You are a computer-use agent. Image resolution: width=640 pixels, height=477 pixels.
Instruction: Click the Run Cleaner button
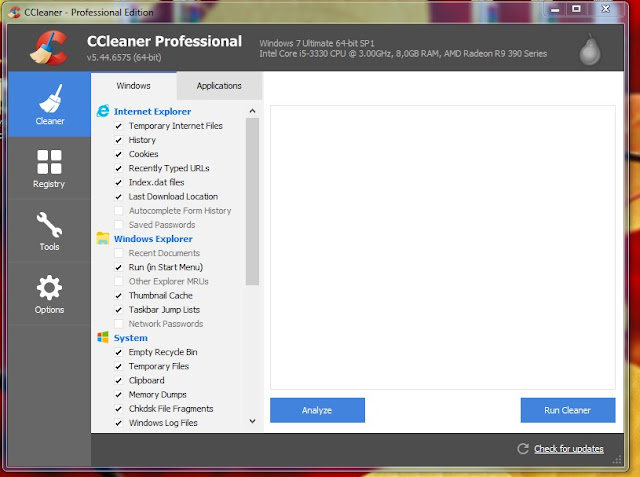click(x=568, y=410)
